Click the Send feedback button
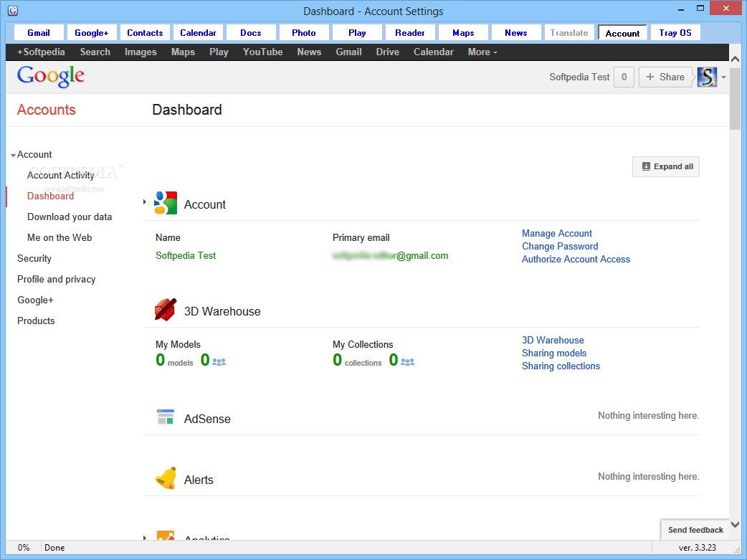Screen dimensions: 747x560 click(x=695, y=530)
